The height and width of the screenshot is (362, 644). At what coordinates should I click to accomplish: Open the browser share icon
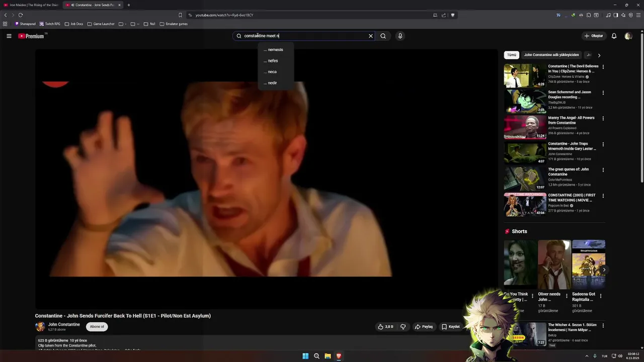444,15
